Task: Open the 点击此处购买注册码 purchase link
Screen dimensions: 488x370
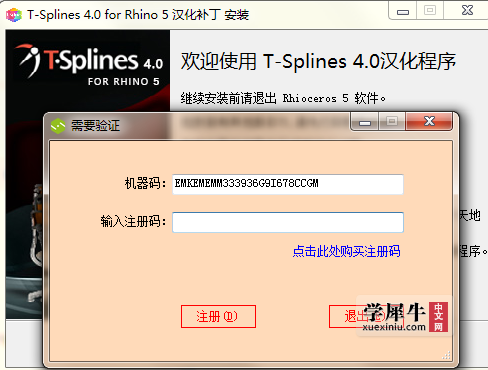Action: tap(346, 251)
